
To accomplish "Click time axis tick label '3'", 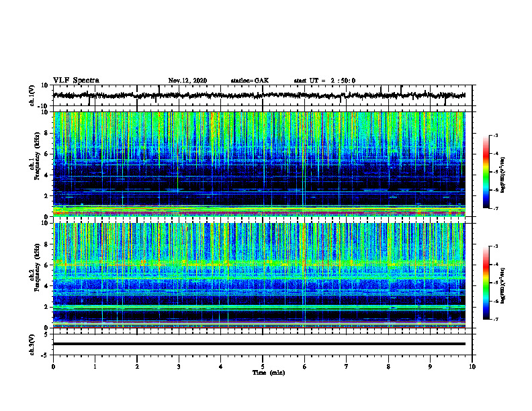I will (x=179, y=367).
